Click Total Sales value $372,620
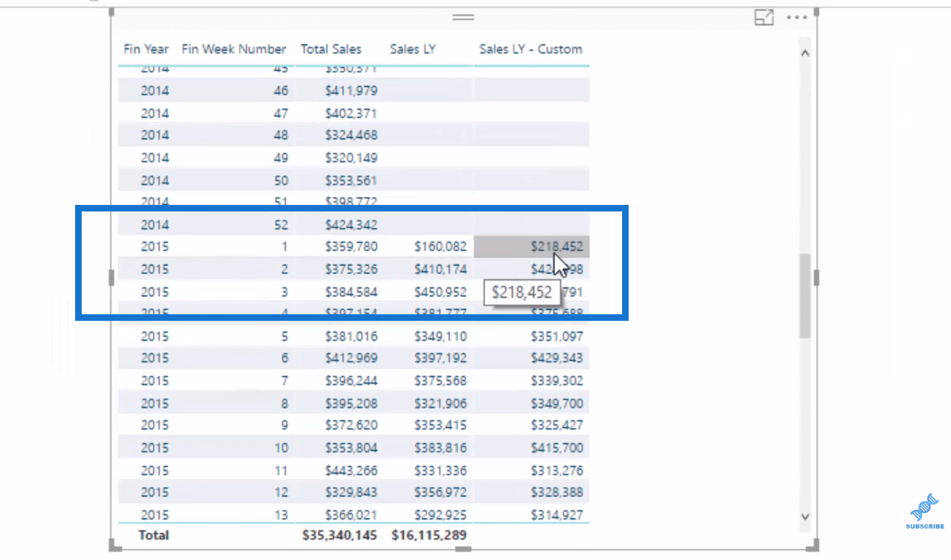This screenshot has width=951, height=560. [352, 425]
